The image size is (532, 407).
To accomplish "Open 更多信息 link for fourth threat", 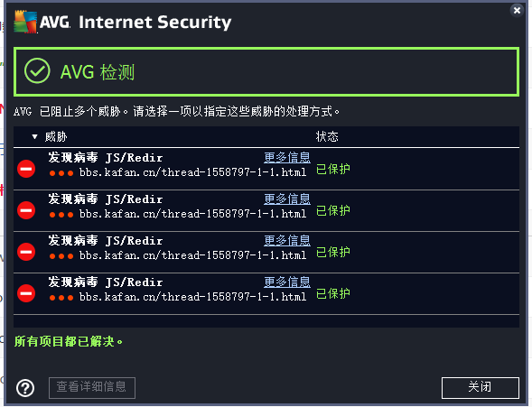I will coord(287,282).
